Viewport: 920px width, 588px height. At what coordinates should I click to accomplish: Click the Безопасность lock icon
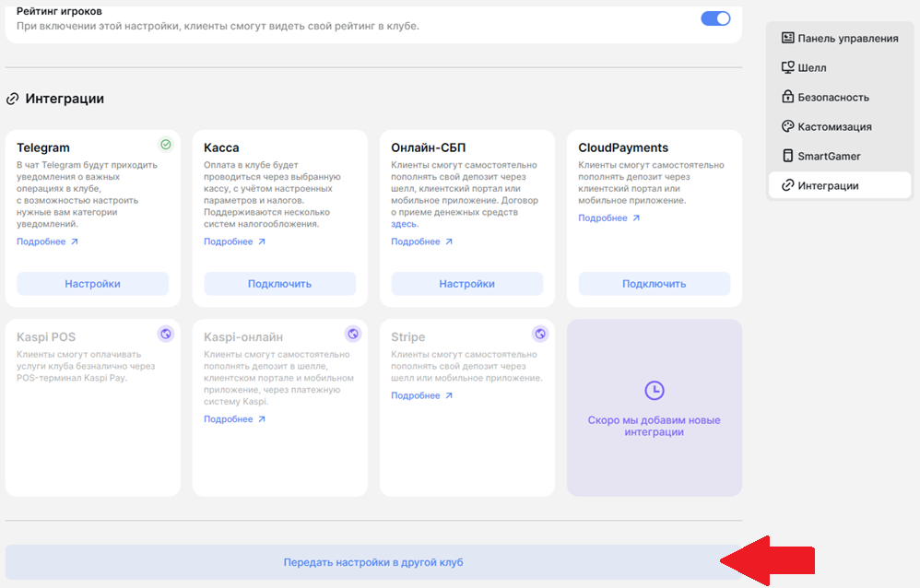[788, 96]
